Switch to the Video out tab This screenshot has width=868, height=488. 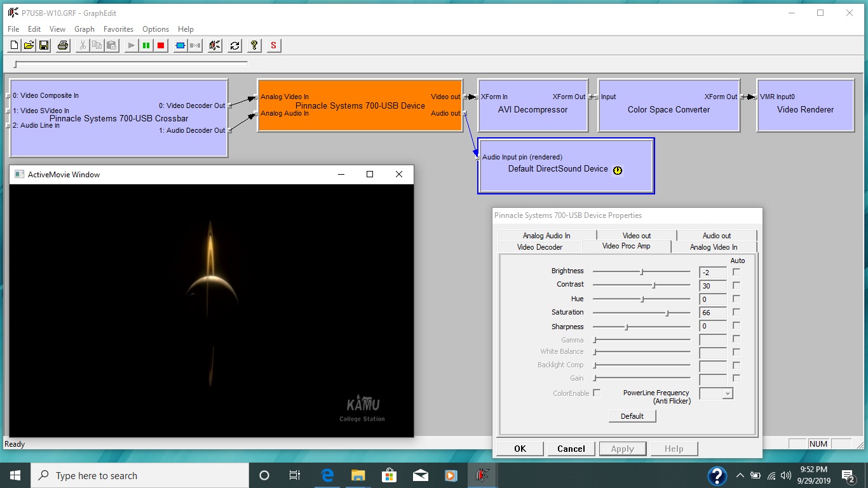(637, 236)
